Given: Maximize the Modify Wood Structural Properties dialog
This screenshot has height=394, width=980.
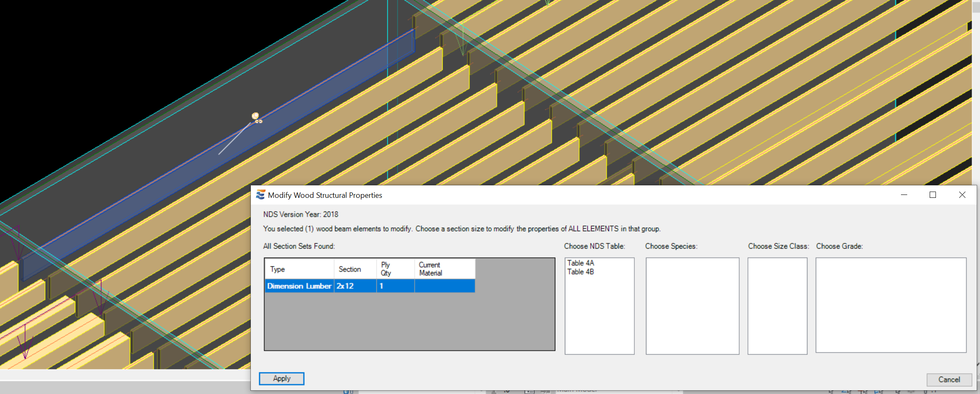Looking at the screenshot, I should (x=933, y=195).
